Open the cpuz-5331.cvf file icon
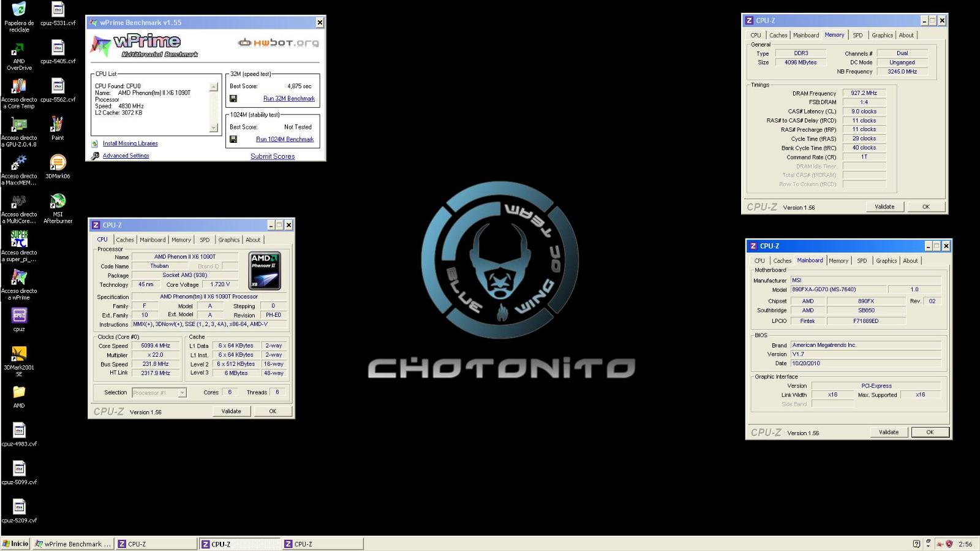 point(58,9)
